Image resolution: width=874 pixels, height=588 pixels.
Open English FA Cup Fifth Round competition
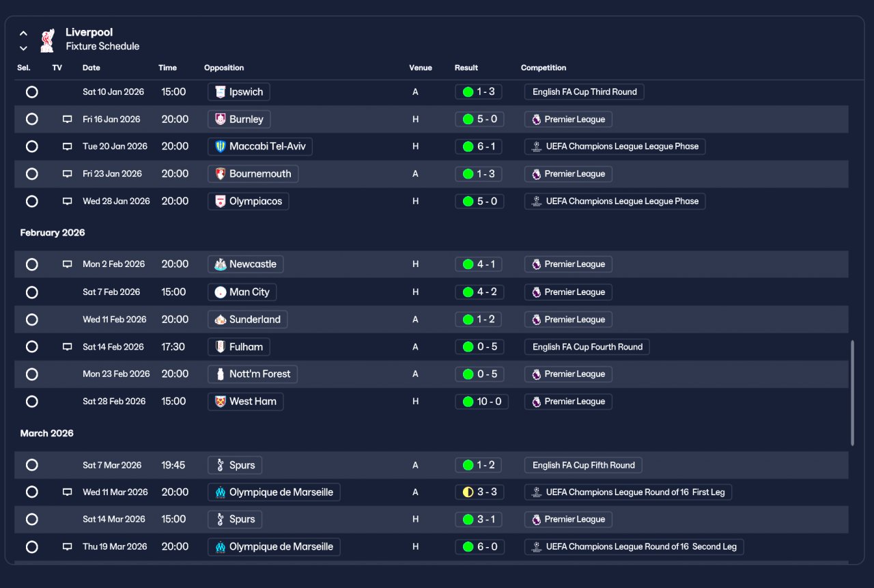(584, 465)
